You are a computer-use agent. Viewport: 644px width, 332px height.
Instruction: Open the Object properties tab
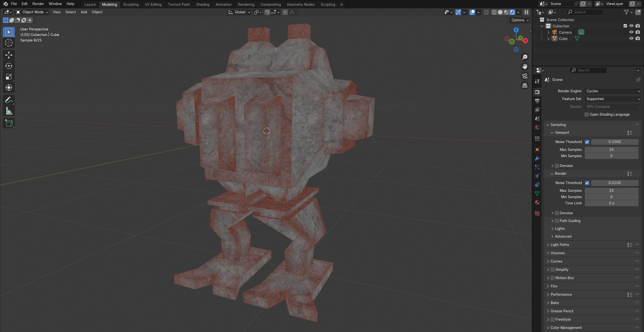(537, 149)
